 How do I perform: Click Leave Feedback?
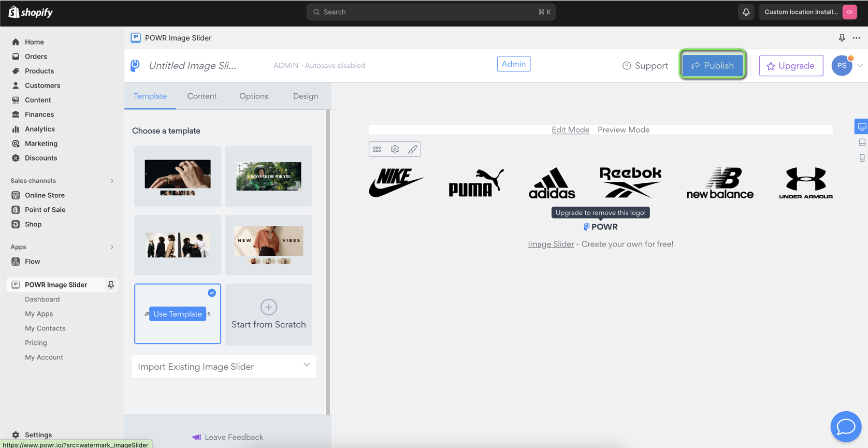(228, 437)
